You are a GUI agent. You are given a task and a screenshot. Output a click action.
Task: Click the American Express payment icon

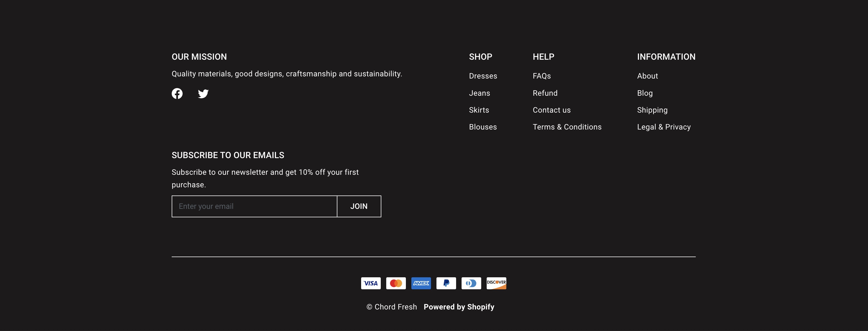coord(421,283)
